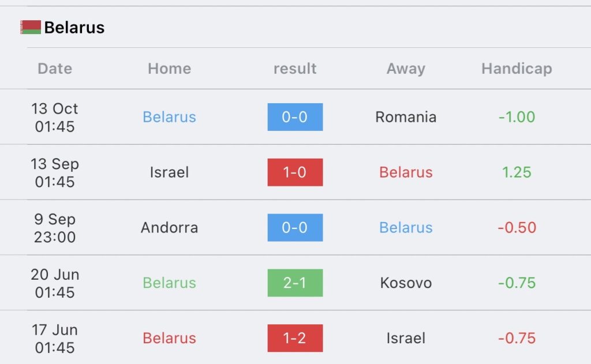Click Israel home team on 13 Sep
The height and width of the screenshot is (364, 591).
[x=169, y=172]
